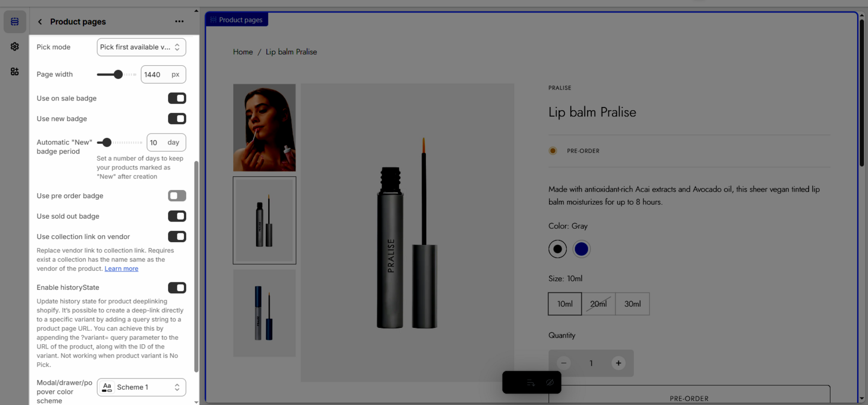Go to Home breadcrumb link
The image size is (868, 405).
pyautogui.click(x=242, y=52)
